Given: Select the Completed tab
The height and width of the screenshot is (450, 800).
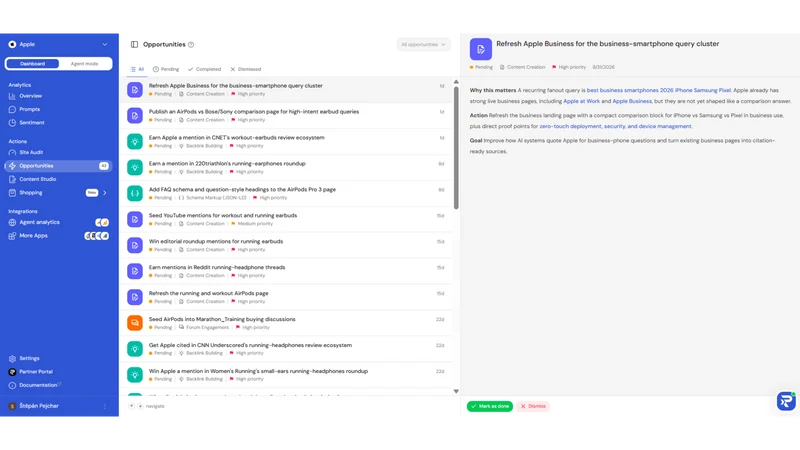Looking at the screenshot, I should coord(204,69).
